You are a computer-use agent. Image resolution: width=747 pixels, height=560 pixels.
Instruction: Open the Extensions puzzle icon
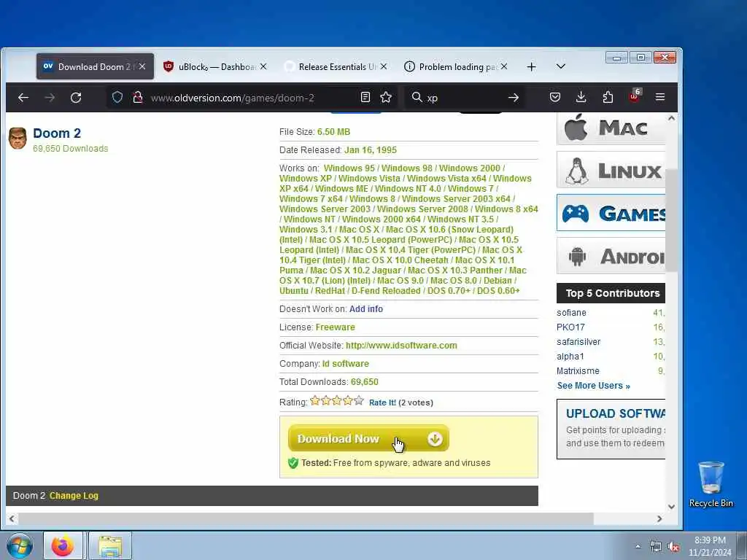coord(608,97)
